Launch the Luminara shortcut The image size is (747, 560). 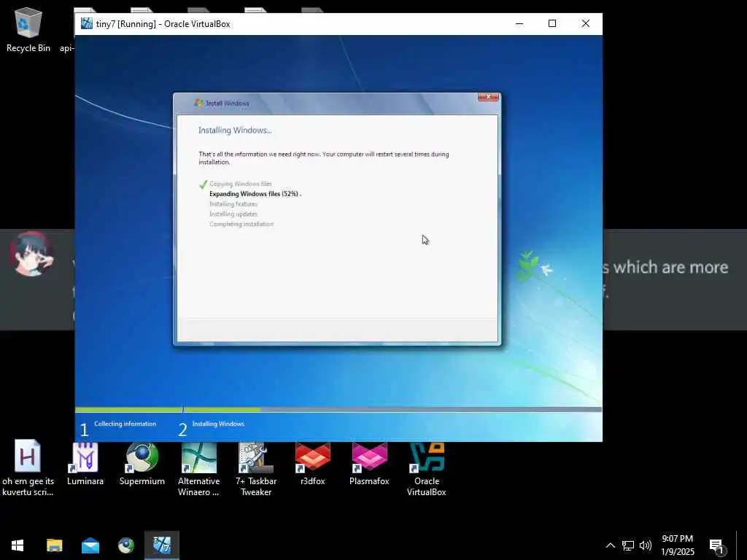pyautogui.click(x=85, y=463)
